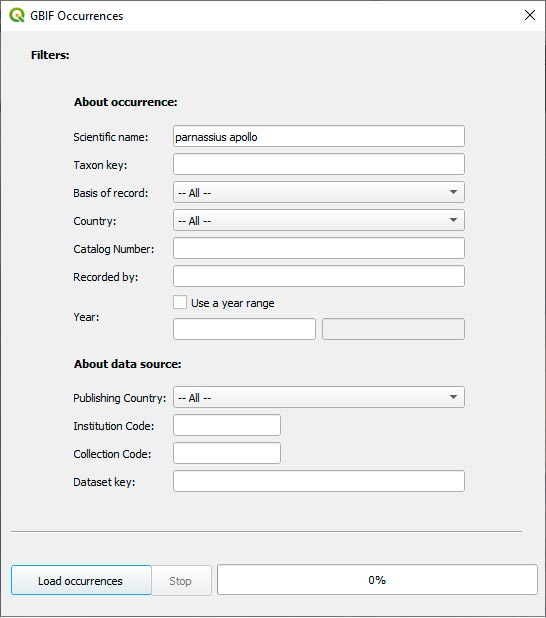Screen dimensions: 546x618
Task: Click the Scientific name input field
Action: click(x=319, y=136)
